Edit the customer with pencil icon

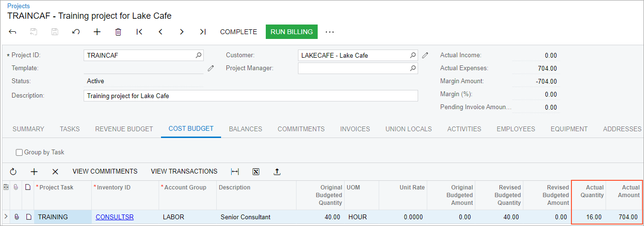tap(425, 55)
